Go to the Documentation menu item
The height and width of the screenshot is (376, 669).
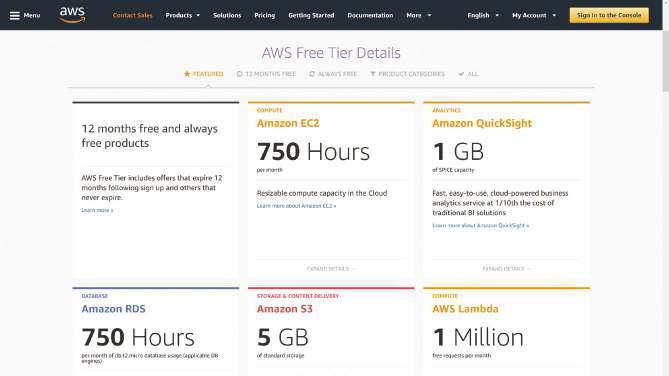(370, 15)
